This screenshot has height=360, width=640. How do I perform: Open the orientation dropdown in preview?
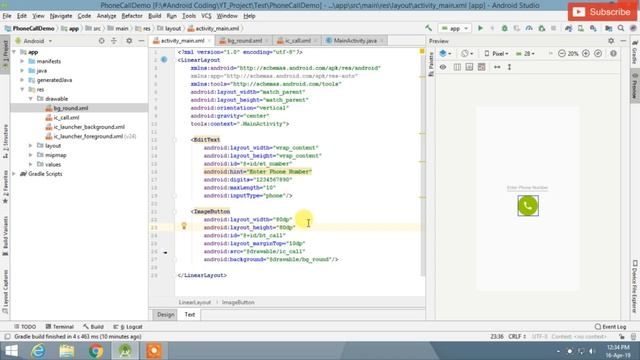point(467,53)
